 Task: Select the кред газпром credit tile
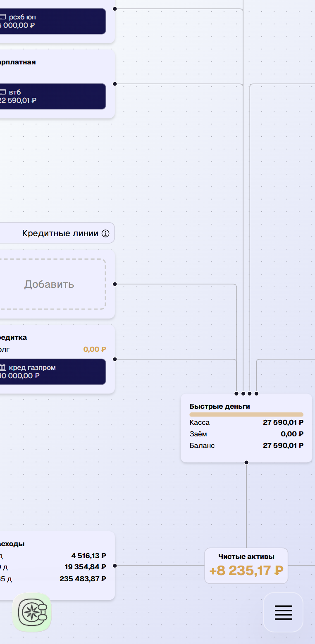point(52,372)
